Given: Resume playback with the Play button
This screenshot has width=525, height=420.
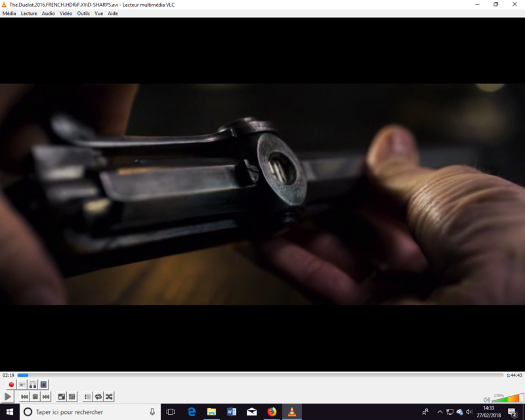Looking at the screenshot, I should (x=8, y=397).
